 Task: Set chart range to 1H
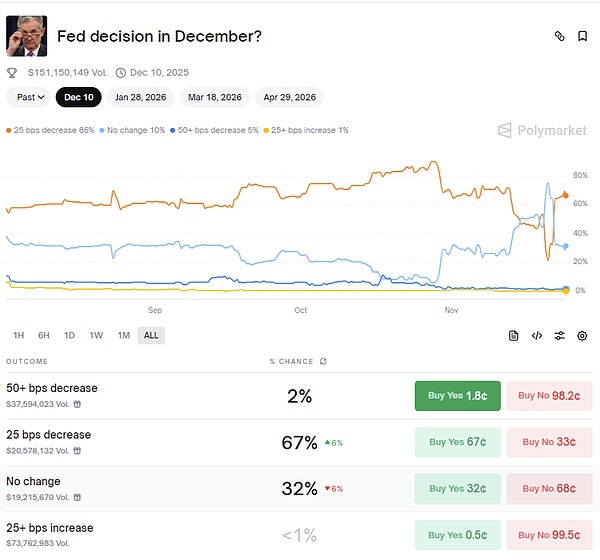pos(19,336)
